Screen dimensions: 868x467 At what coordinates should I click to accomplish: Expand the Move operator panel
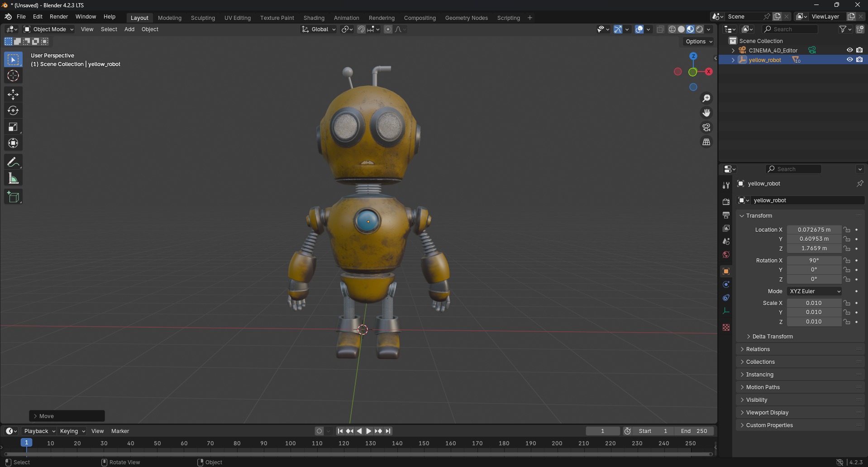point(67,416)
